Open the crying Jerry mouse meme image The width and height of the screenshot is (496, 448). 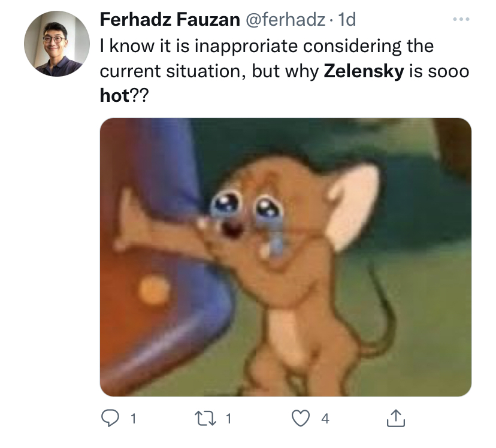[285, 257]
